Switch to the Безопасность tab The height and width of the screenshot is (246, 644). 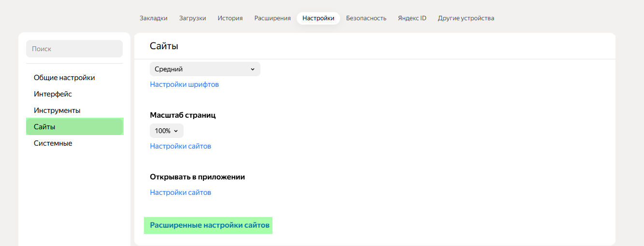coord(366,18)
